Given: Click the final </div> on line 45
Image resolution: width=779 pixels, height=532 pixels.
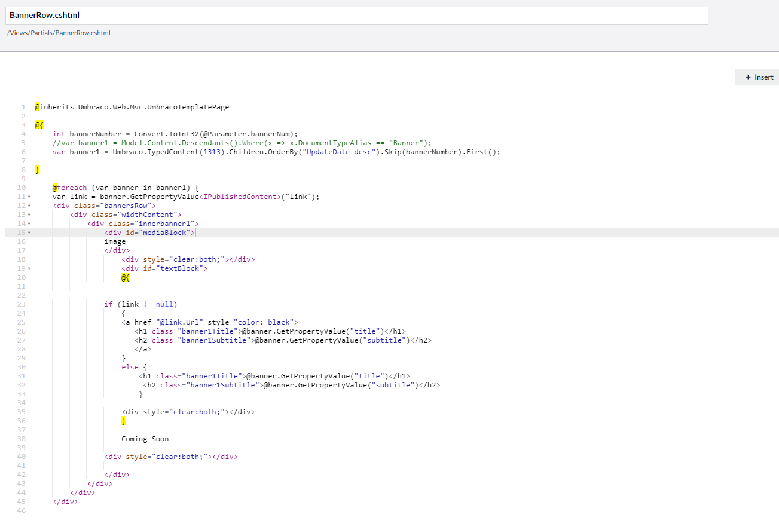Looking at the screenshot, I should 65,502.
